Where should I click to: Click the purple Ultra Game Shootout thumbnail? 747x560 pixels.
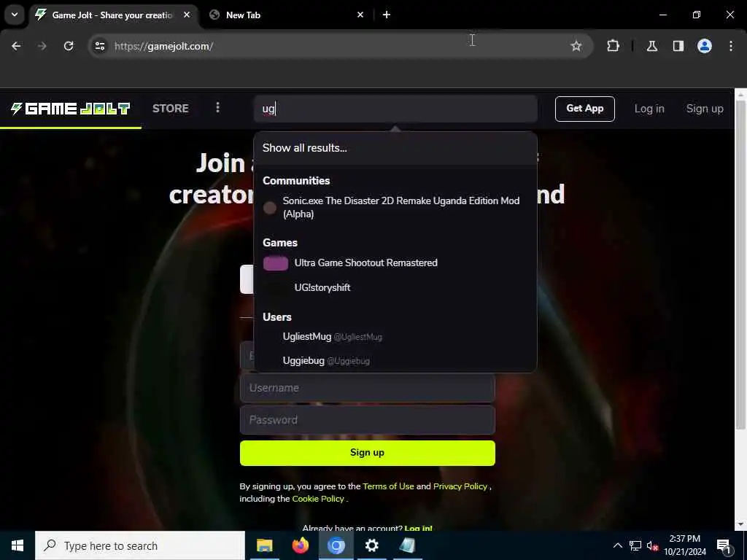pos(275,263)
